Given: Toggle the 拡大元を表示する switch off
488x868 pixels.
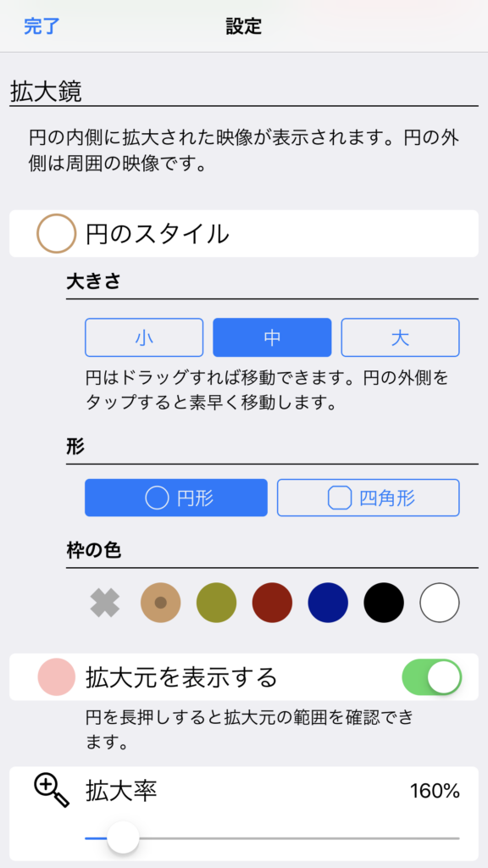Looking at the screenshot, I should coord(431,676).
